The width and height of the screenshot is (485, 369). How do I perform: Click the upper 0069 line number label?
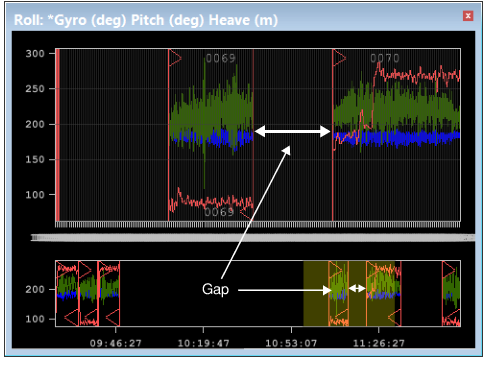coord(221,58)
